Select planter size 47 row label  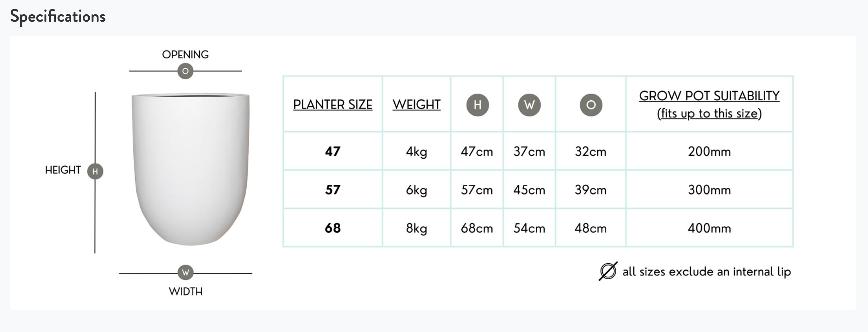coord(333,151)
